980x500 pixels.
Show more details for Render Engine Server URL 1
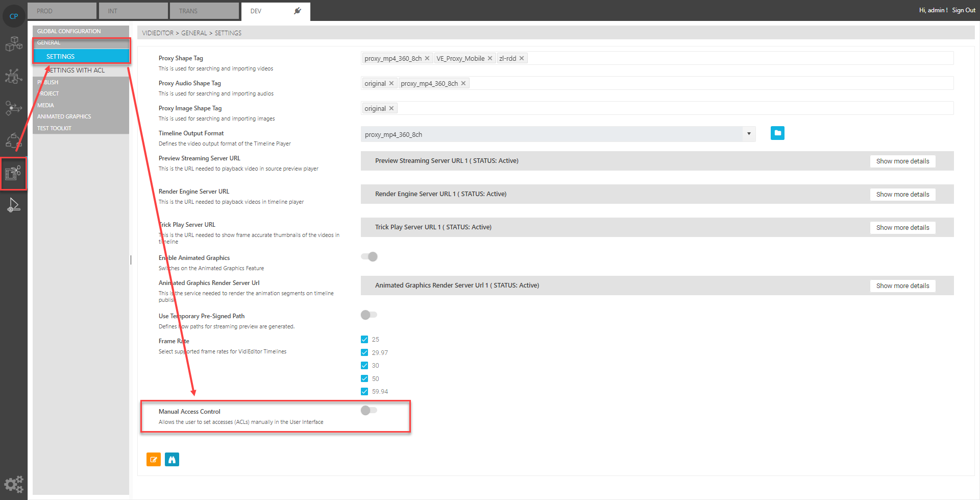(x=902, y=194)
